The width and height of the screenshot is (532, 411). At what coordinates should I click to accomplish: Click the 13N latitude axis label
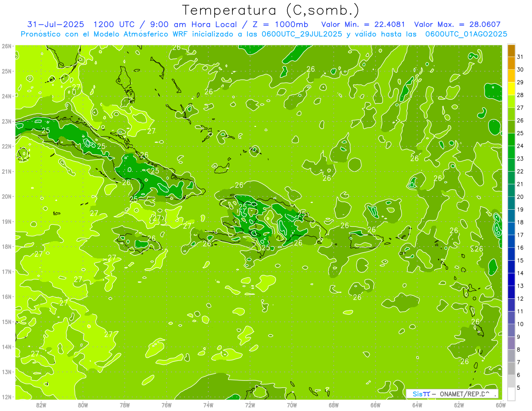[x=6, y=372]
